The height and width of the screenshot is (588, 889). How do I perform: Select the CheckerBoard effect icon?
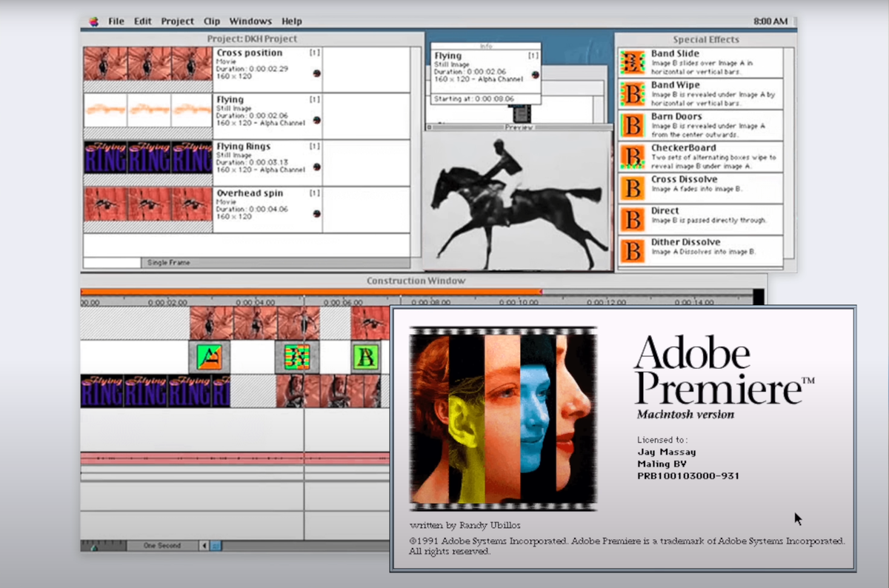(632, 156)
